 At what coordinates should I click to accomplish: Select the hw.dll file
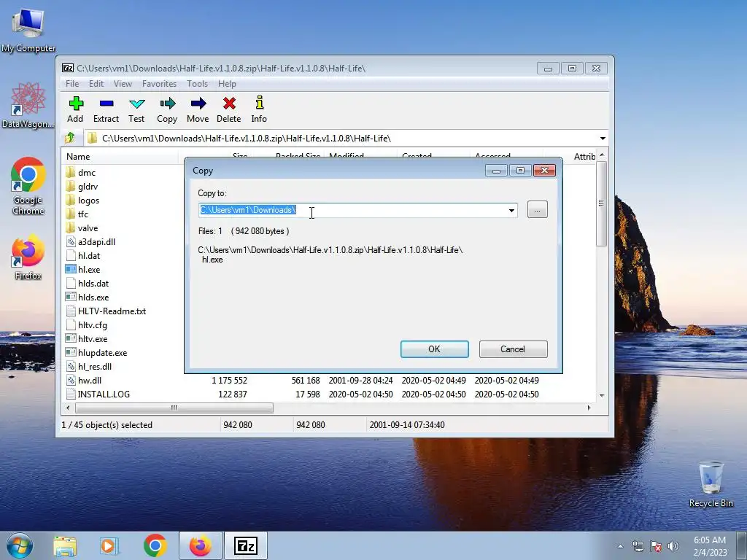[x=83, y=380]
